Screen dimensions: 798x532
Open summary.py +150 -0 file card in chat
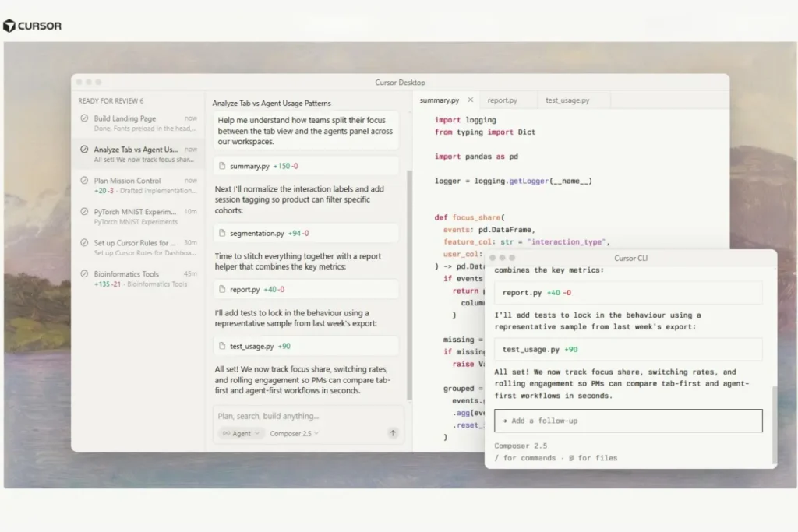pos(305,166)
